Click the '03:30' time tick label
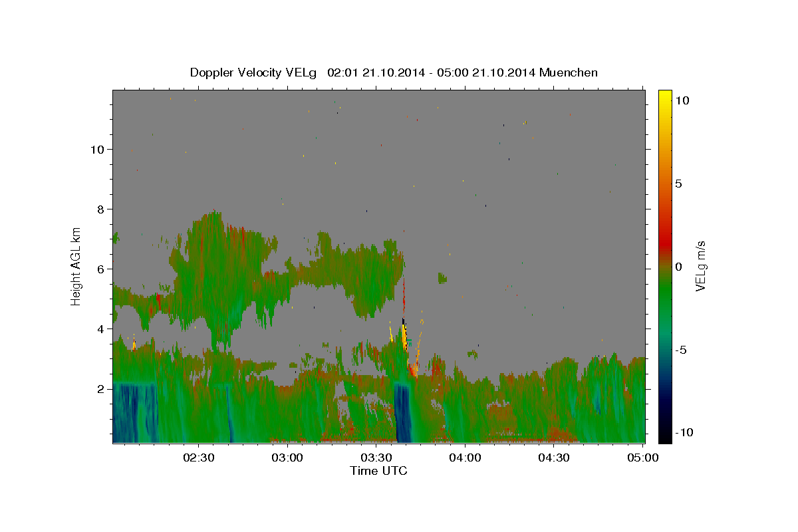Image resolution: width=798 pixels, height=532 pixels. point(376,458)
